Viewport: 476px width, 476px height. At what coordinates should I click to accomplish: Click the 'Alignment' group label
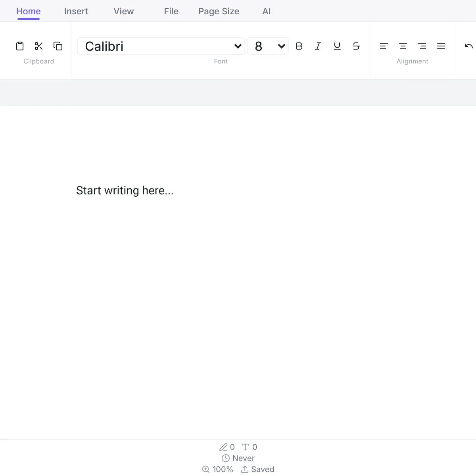(413, 61)
